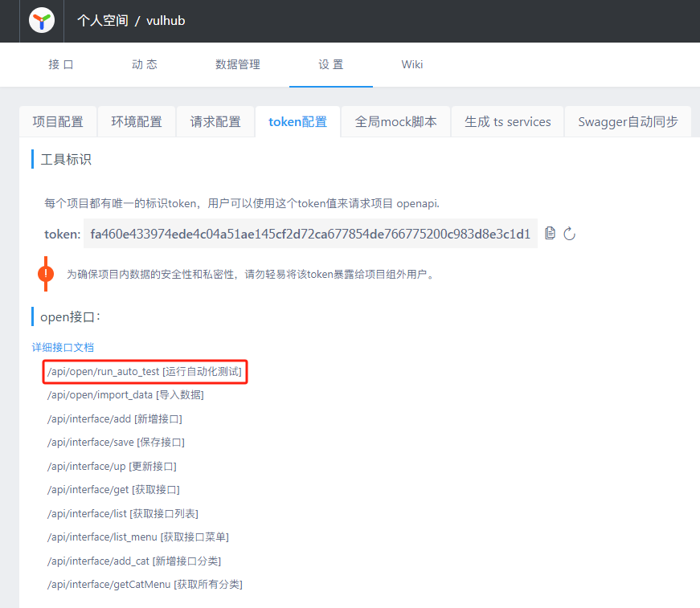
Task: Click the YApi logo icon
Action: pyautogui.click(x=42, y=21)
